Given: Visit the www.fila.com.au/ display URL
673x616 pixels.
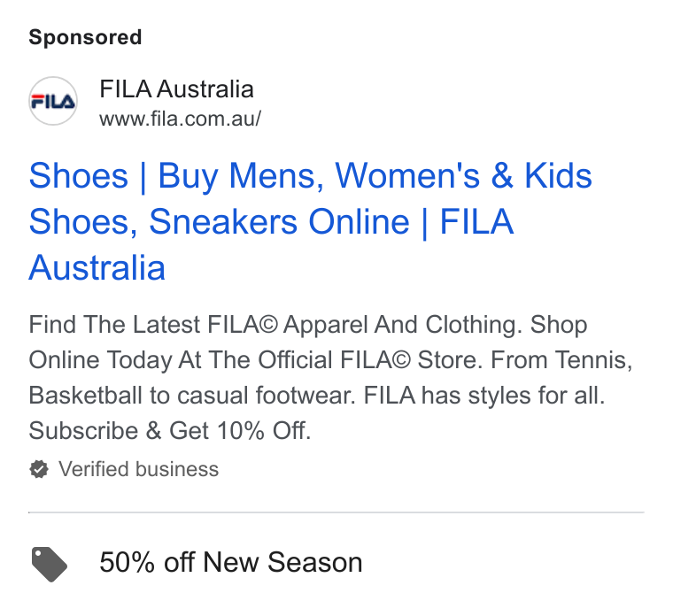Looking at the screenshot, I should coord(181,119).
